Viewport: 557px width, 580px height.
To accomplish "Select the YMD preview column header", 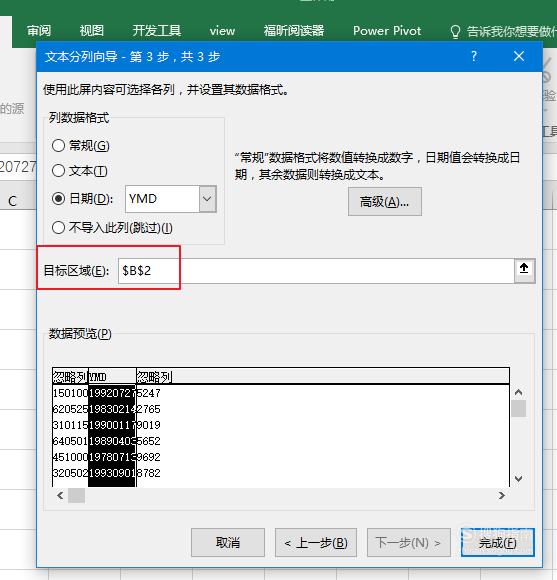I will [x=112, y=377].
